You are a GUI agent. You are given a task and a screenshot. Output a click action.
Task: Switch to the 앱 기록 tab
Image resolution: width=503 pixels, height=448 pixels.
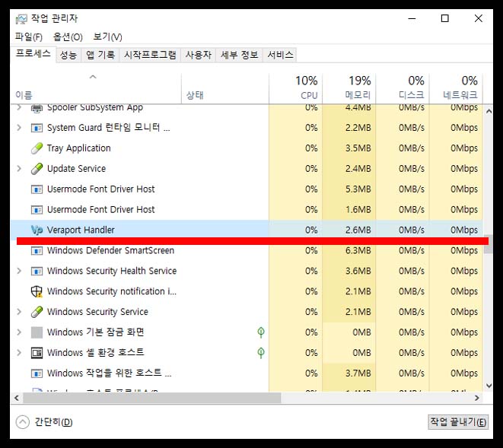coord(100,56)
